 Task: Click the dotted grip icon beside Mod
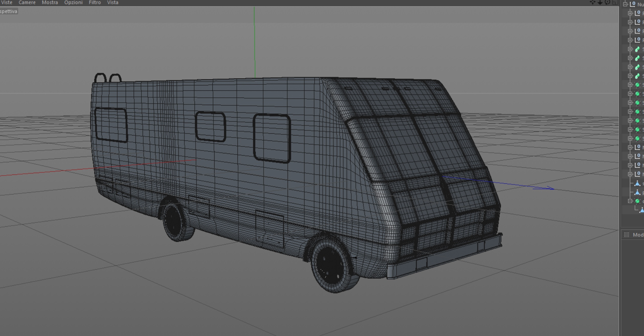point(626,235)
